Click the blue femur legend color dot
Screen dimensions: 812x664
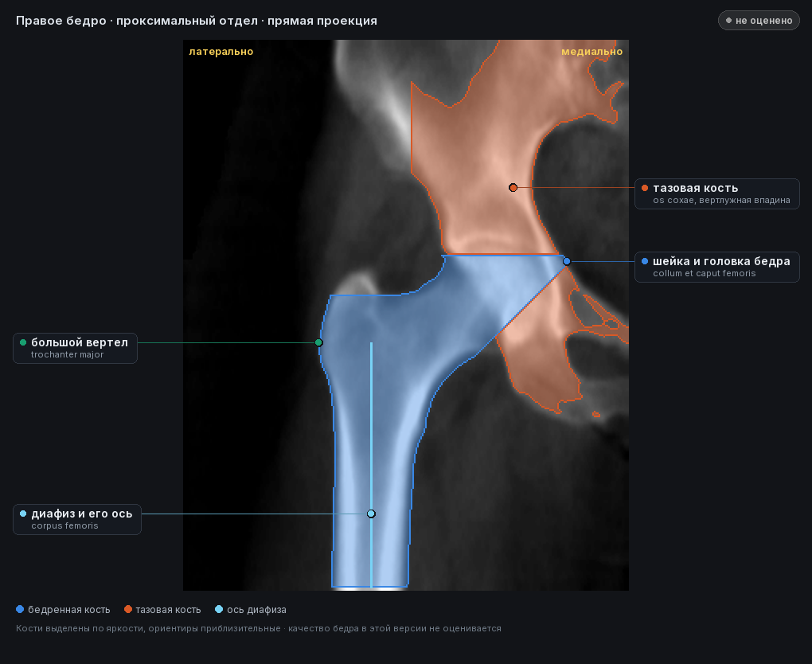(20, 609)
